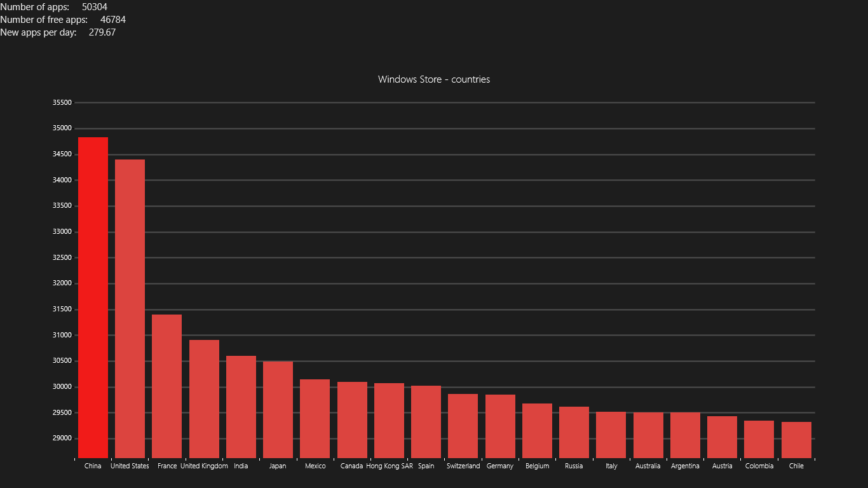Screen dimensions: 868x488
Task: Click the India bar
Action: coord(241,407)
